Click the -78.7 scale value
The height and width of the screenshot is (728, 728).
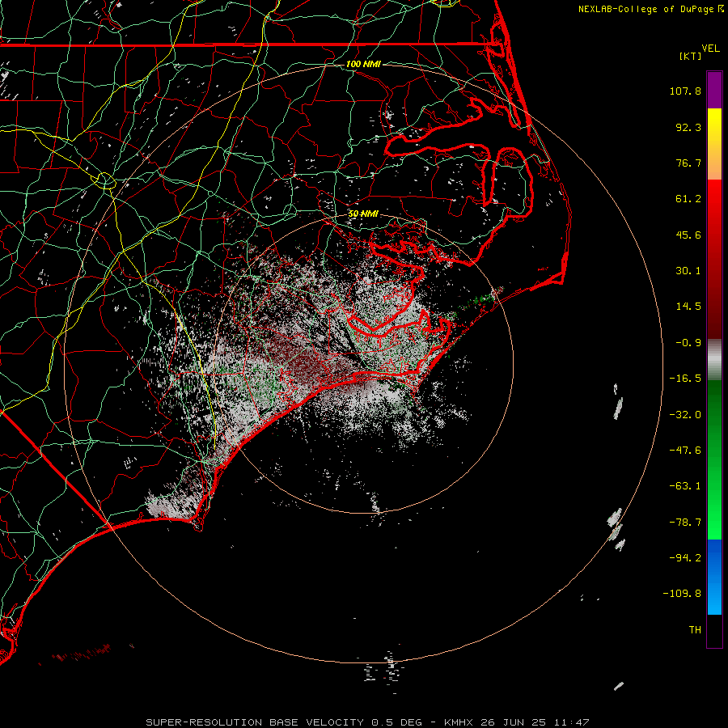tap(685, 523)
